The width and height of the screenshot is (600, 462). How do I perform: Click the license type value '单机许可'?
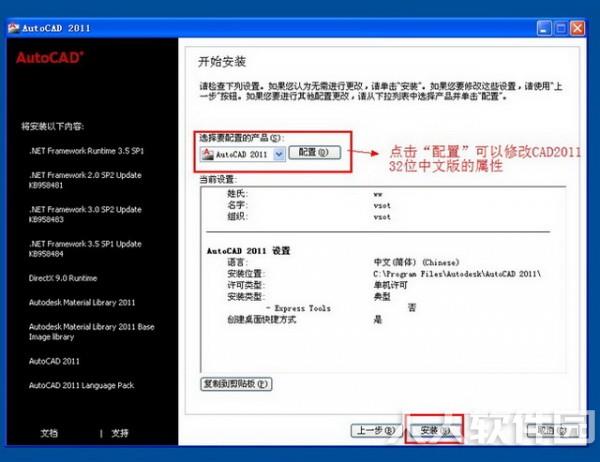[390, 285]
